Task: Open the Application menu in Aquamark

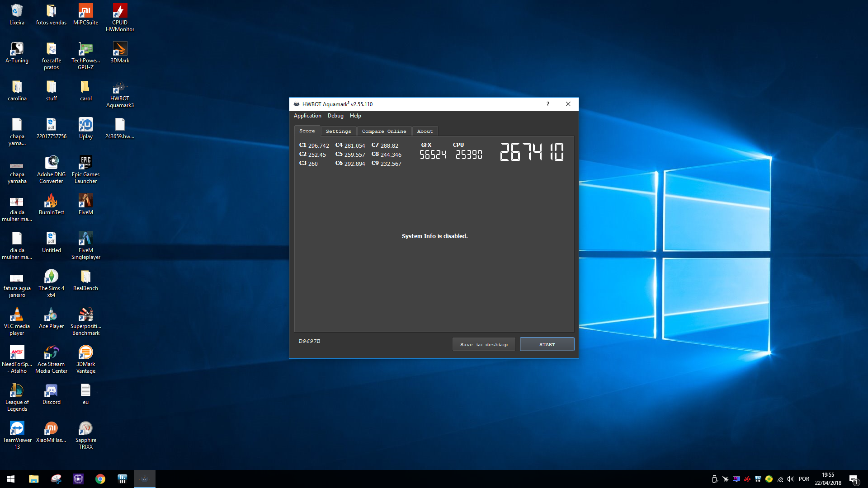Action: tap(307, 116)
